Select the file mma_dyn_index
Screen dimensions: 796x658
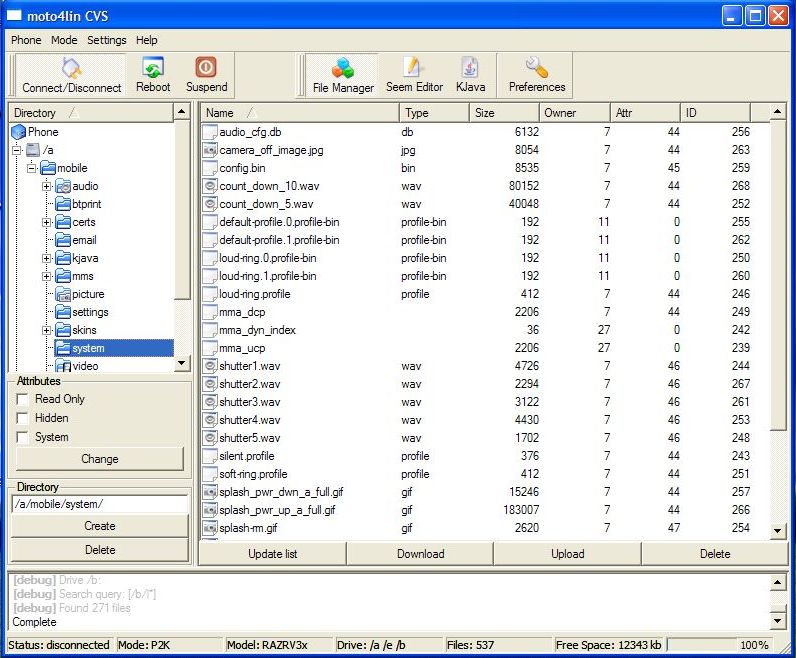point(257,330)
